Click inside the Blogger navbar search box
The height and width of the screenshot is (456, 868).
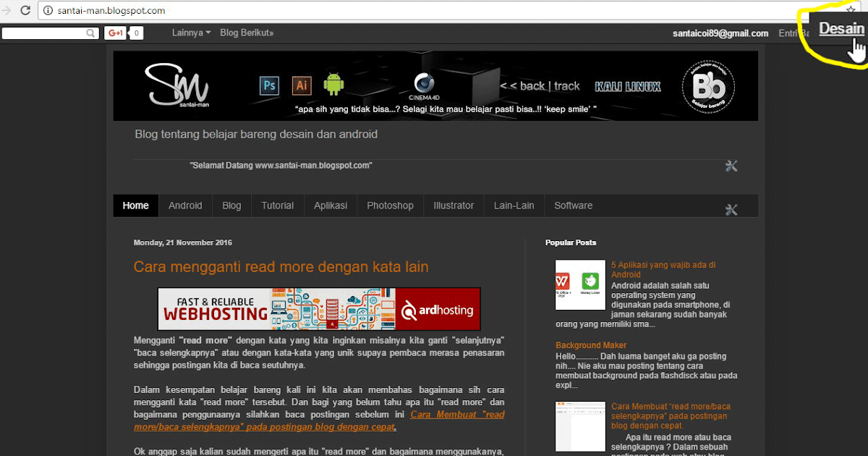(43, 33)
